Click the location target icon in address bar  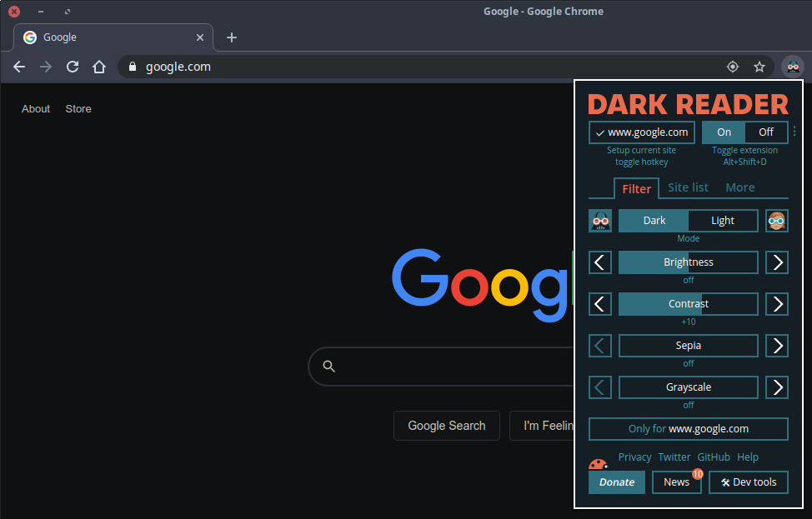coord(732,67)
